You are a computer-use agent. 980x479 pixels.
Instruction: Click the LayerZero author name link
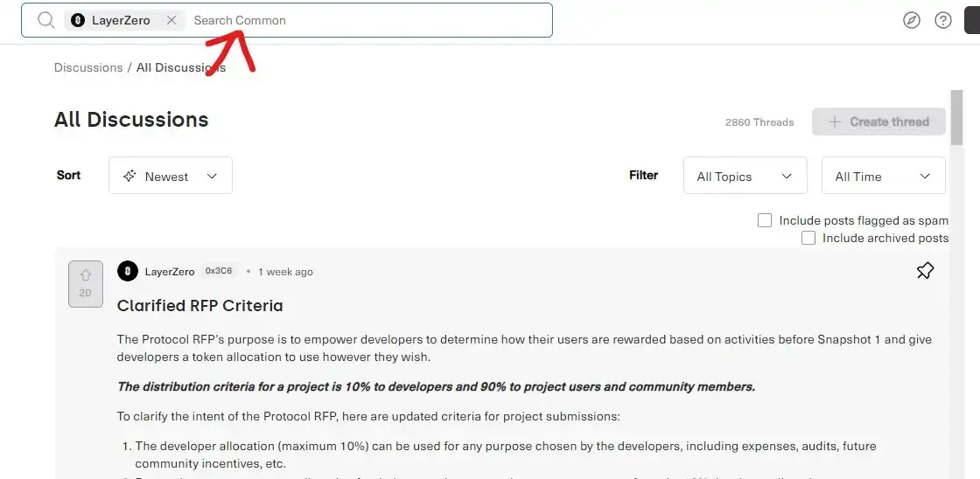coord(170,272)
